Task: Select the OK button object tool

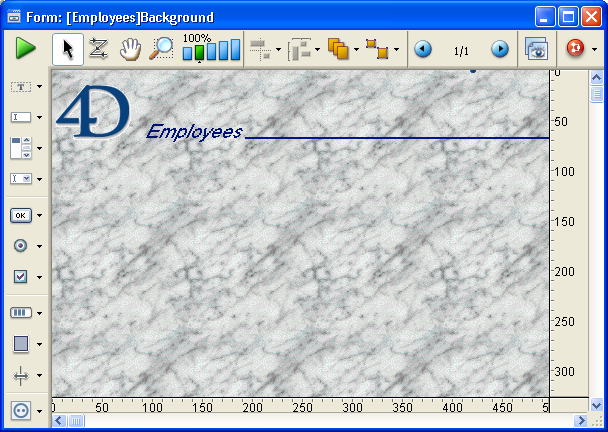Action: (21, 215)
